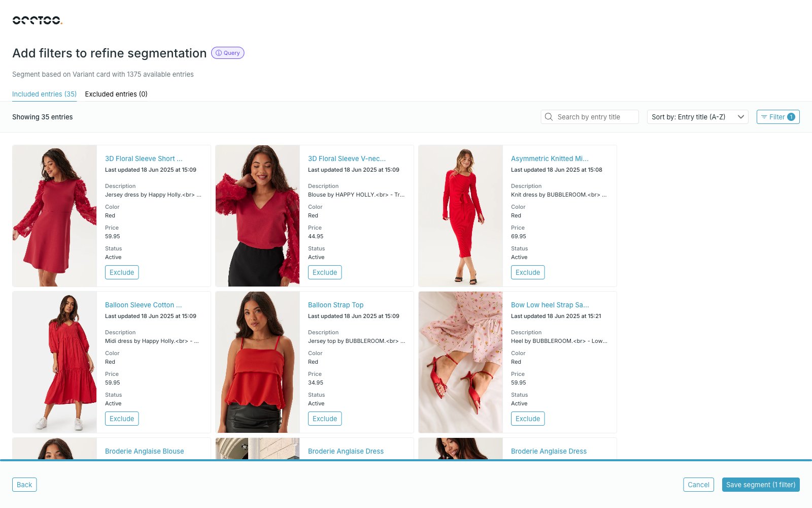Click 'Midi dress by Happy Holly' description
The image size is (812, 508).
point(152,341)
